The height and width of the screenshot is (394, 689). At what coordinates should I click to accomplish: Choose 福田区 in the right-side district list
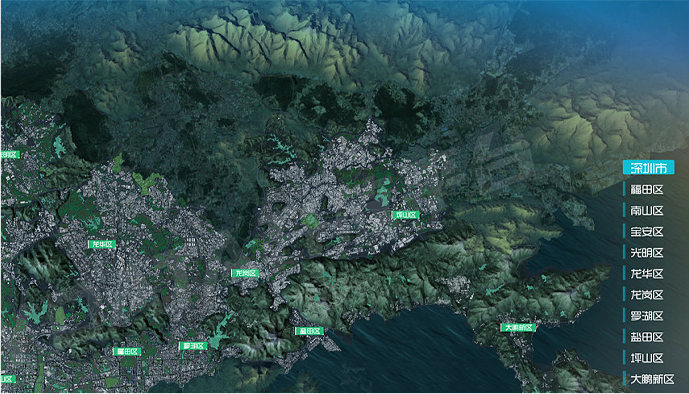pos(646,189)
